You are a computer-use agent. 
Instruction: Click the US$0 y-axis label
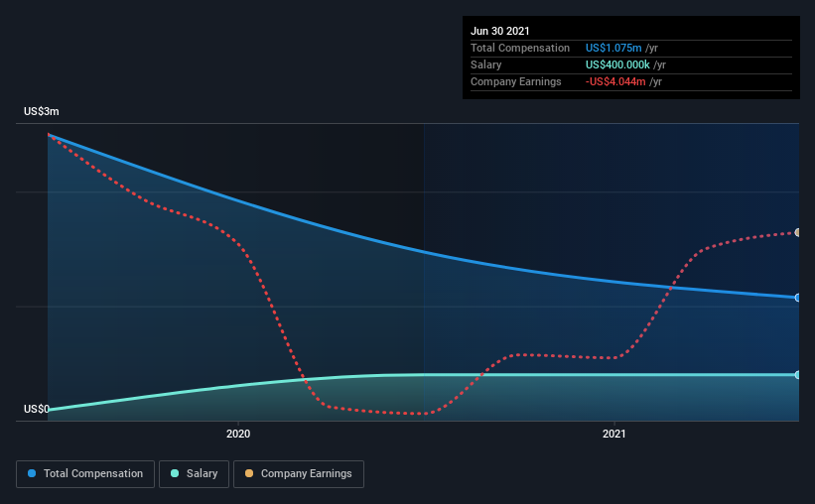point(37,409)
